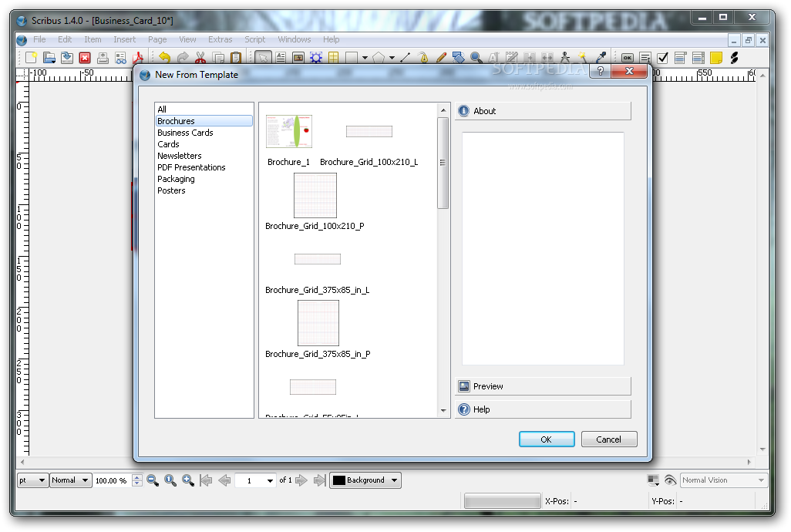The image size is (791, 532).
Task: Open the Normal image quality dropdown
Action: [70, 480]
